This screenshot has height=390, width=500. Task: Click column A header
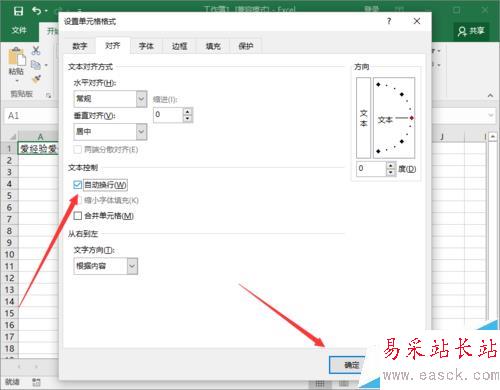click(x=40, y=137)
